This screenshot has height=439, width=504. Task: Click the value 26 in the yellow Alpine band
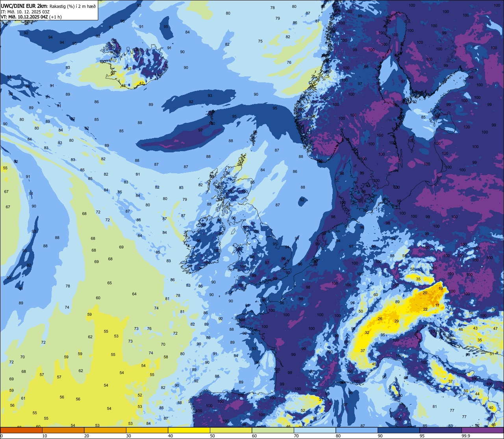380,319
